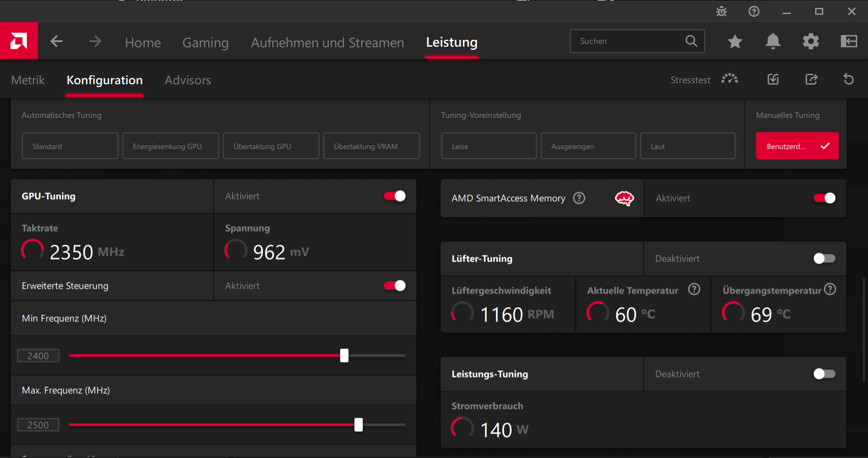Click the vertical scrollbar on the right

pos(864,330)
